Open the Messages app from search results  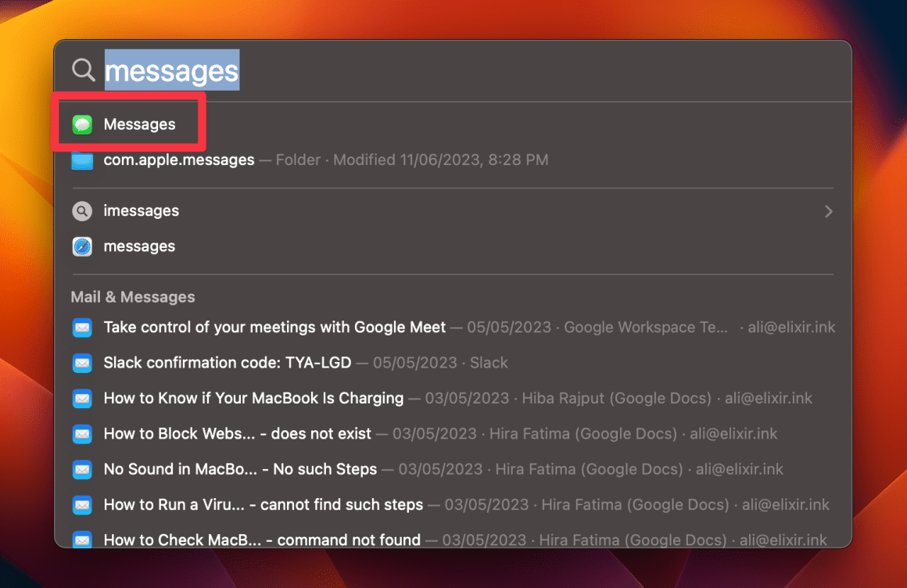[x=139, y=124]
